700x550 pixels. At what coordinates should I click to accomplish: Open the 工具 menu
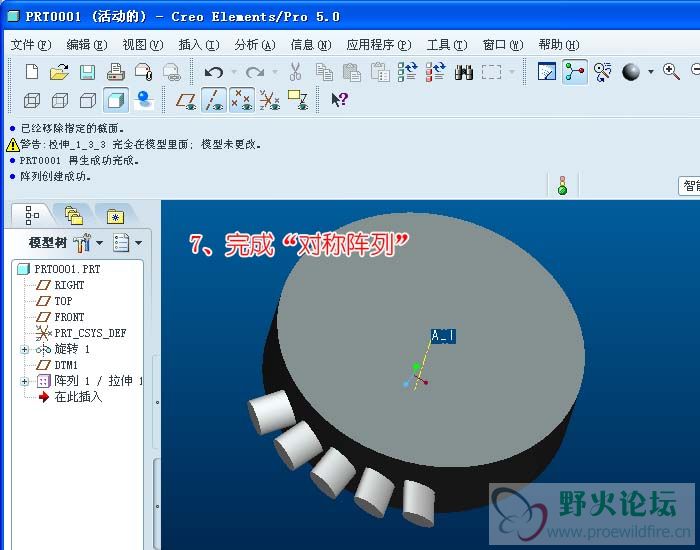pyautogui.click(x=447, y=45)
